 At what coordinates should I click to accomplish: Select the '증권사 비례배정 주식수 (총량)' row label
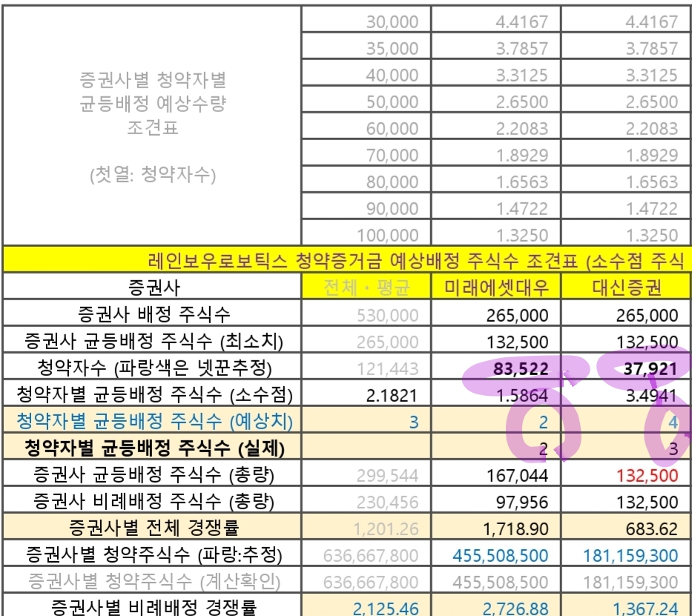coord(152,500)
